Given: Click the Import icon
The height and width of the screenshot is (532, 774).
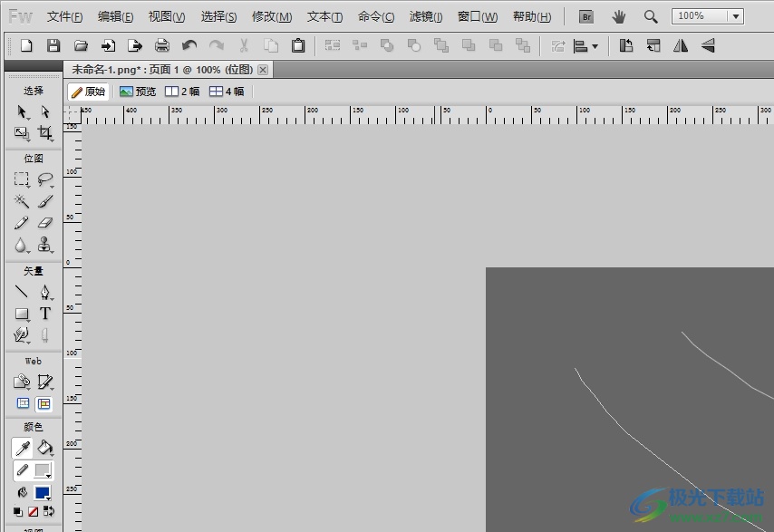Looking at the screenshot, I should pyautogui.click(x=108, y=46).
